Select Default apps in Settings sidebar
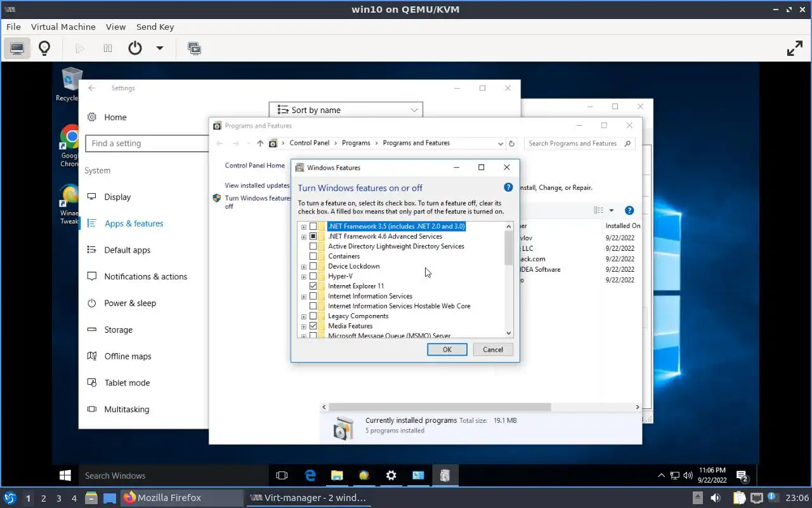This screenshot has height=508, width=812. point(128,250)
